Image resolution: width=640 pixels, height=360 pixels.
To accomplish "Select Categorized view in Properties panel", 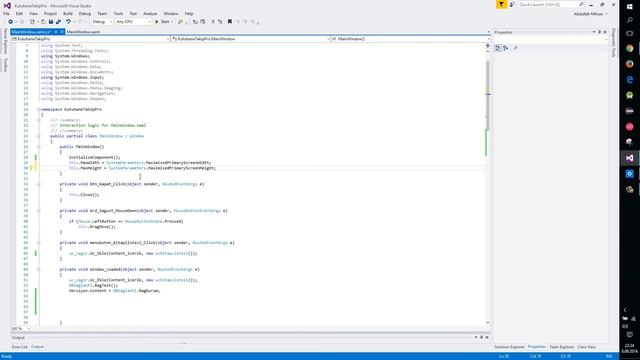I will 498,48.
